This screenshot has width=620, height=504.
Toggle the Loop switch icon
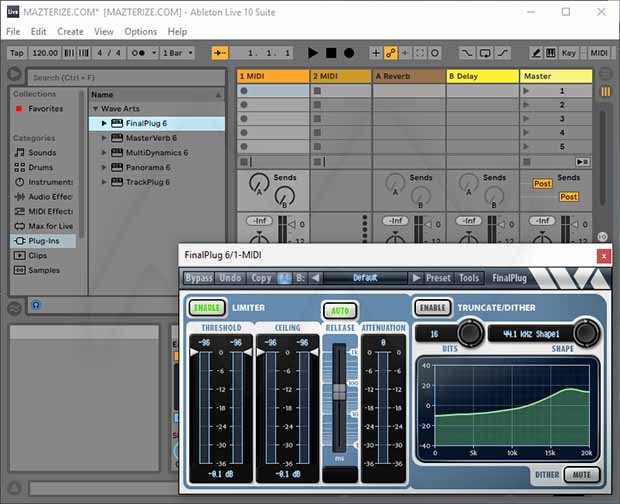tap(485, 53)
